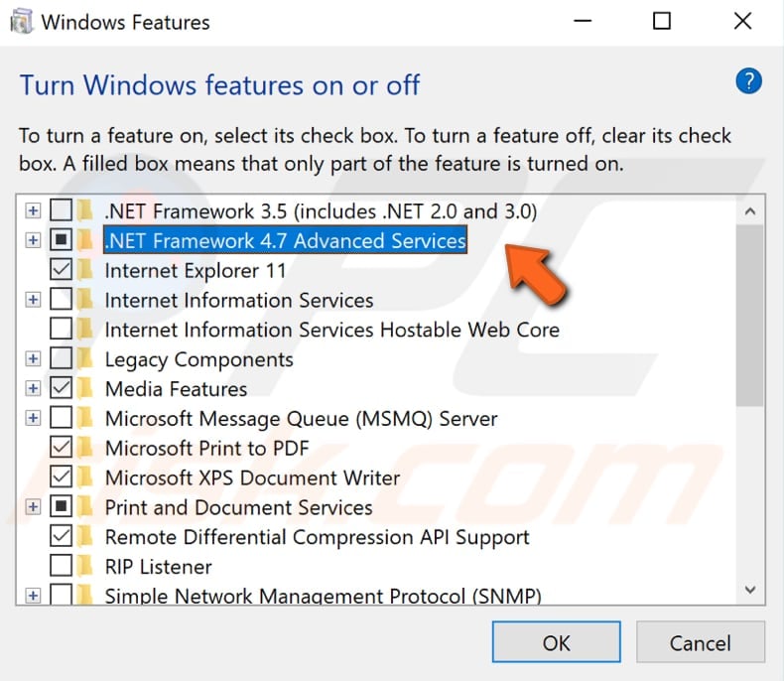Click folder icon beside Microsoft XPS Document Writer
This screenshot has width=784, height=681.
point(86,477)
